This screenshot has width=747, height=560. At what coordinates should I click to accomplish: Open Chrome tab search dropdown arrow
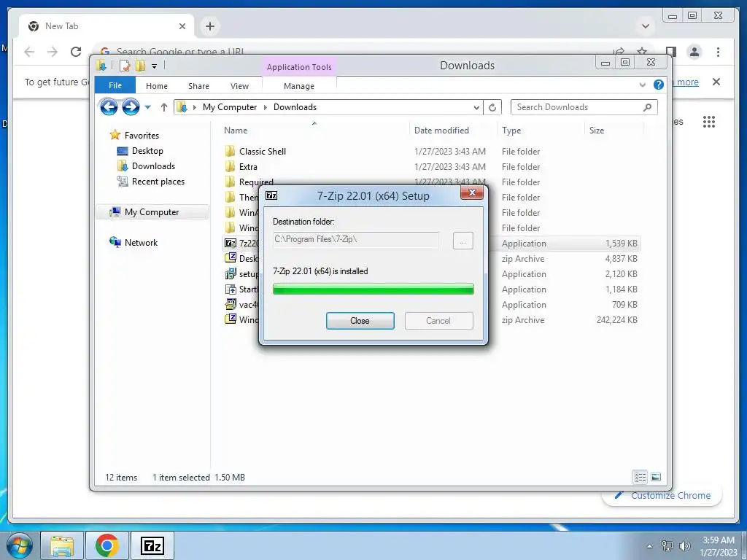pyautogui.click(x=646, y=26)
